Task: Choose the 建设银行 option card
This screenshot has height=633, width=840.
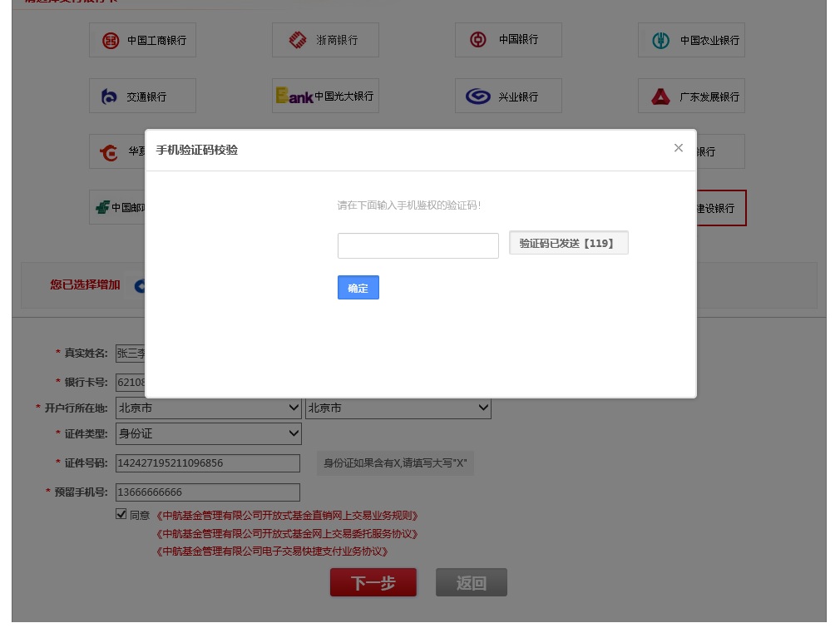Action: (x=721, y=208)
